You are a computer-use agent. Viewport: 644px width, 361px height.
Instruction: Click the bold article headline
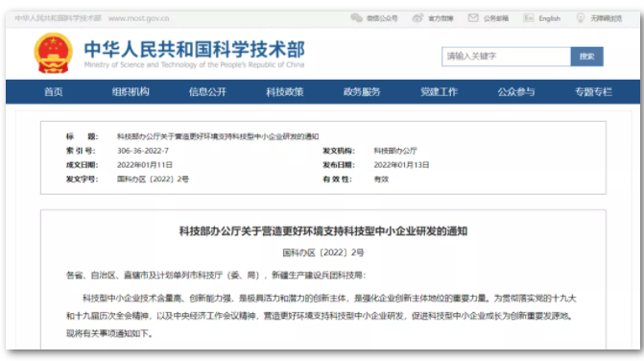click(323, 231)
